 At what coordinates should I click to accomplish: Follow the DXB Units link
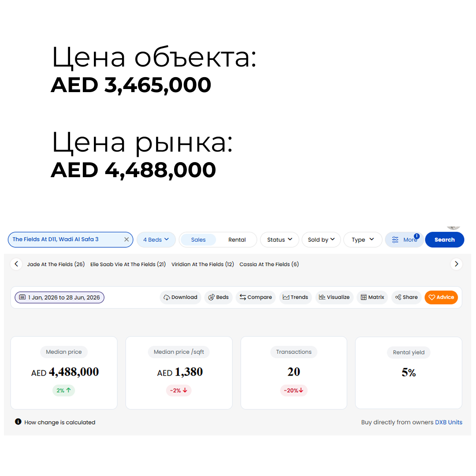tap(448, 422)
